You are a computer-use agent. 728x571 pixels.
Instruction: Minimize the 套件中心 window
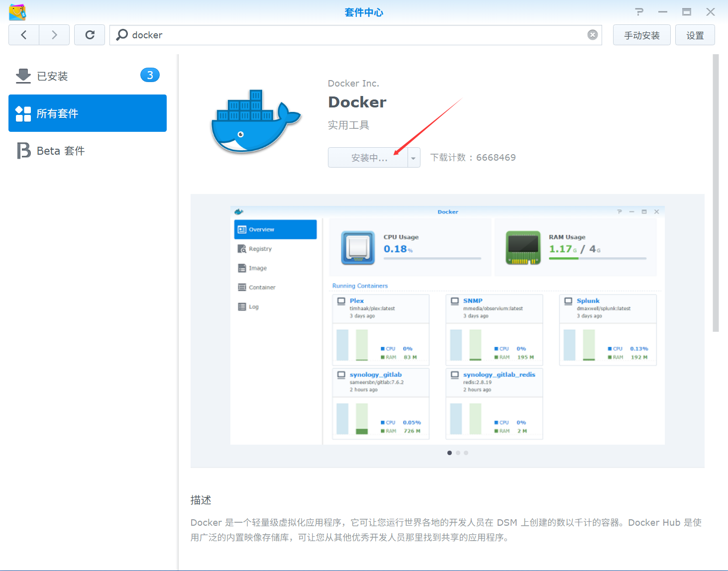pyautogui.click(x=663, y=12)
